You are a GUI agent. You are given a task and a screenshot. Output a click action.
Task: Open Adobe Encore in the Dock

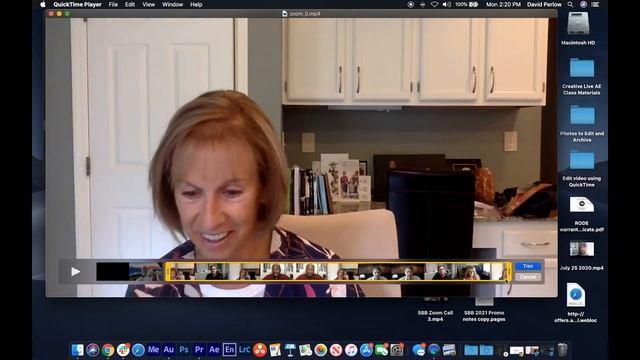coord(229,350)
